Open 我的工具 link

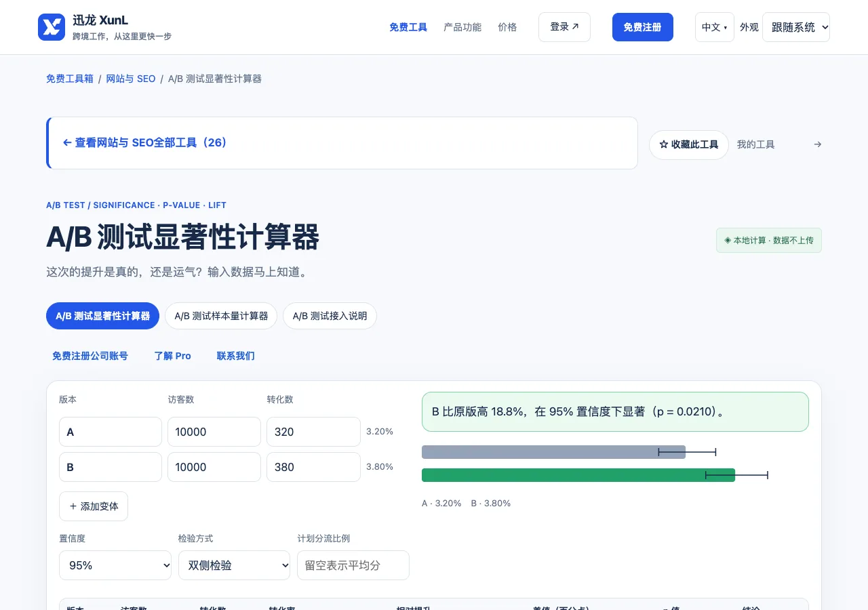click(x=755, y=144)
